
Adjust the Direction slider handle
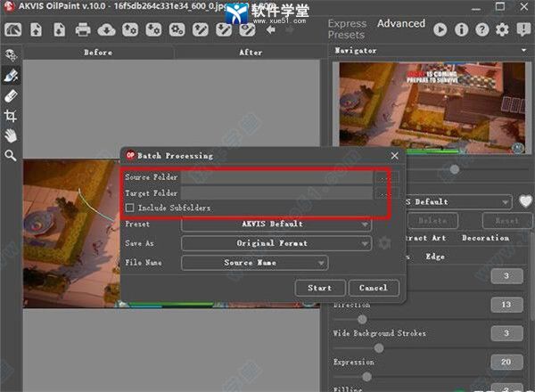[362, 319]
